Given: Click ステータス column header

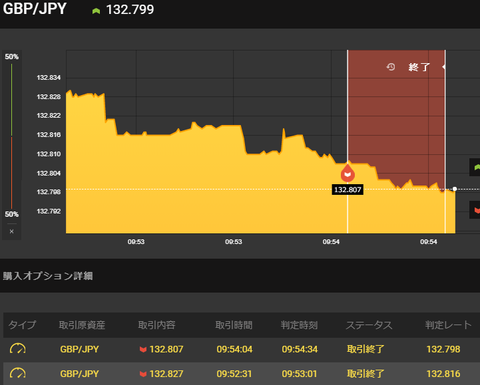Looking at the screenshot, I should [x=369, y=325].
